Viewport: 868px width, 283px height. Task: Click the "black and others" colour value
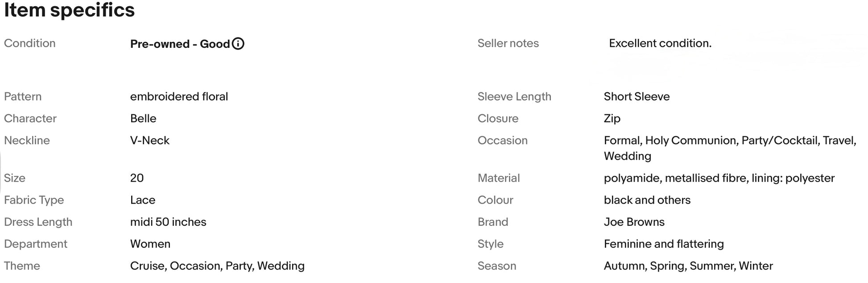647,200
